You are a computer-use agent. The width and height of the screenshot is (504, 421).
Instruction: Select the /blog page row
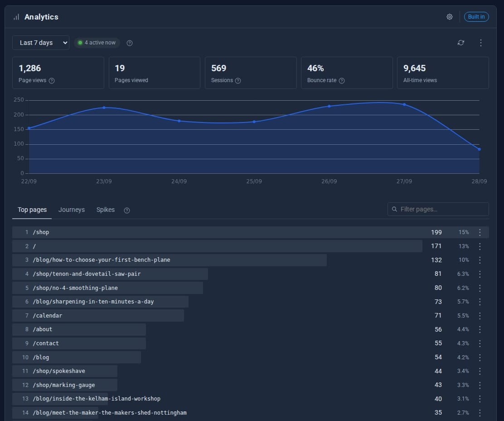click(x=250, y=357)
